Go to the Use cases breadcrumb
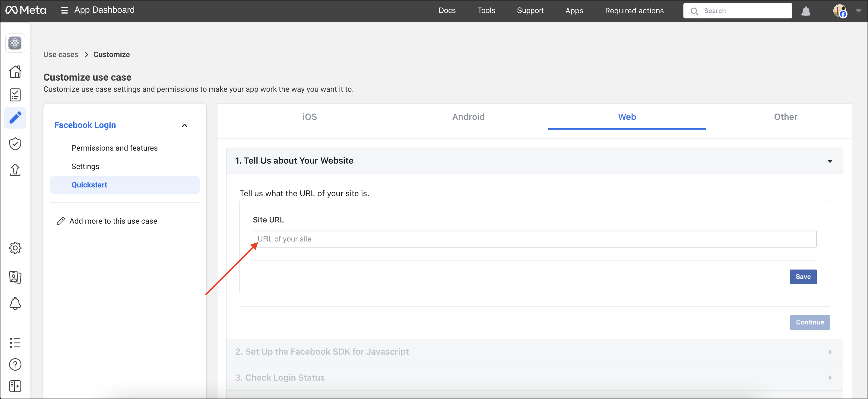Viewport: 868px width, 399px height. tap(61, 54)
